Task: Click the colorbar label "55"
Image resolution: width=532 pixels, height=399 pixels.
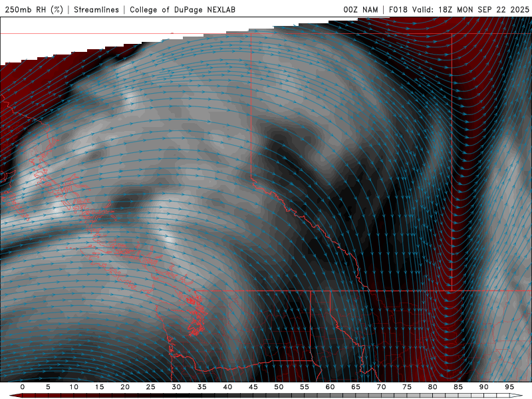Action: click(305, 387)
